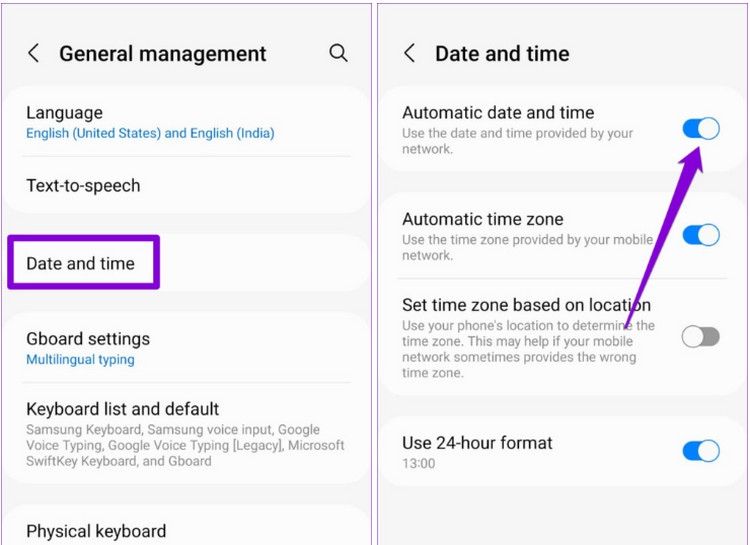Viewport: 750px width, 545px height.
Task: Select Set time zone based on location label
Action: point(526,305)
